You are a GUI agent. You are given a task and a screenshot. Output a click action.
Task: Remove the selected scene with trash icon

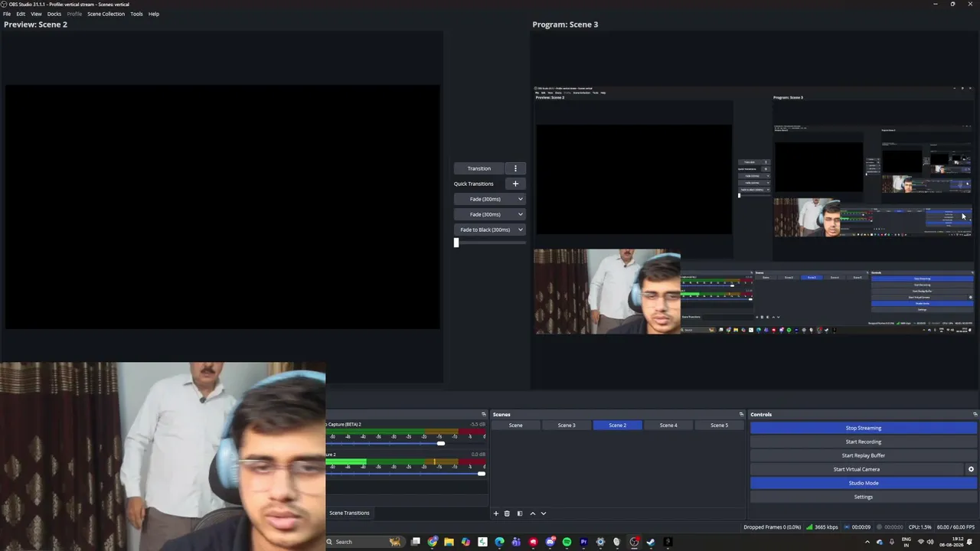pos(507,514)
